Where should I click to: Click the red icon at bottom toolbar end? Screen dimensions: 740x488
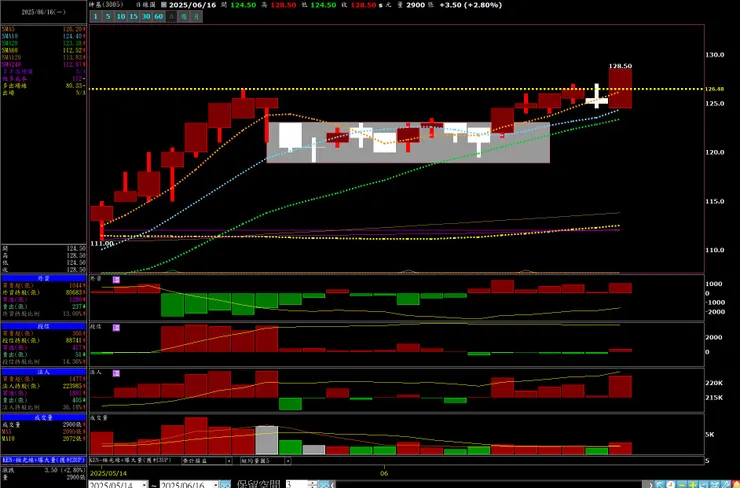coord(736,485)
